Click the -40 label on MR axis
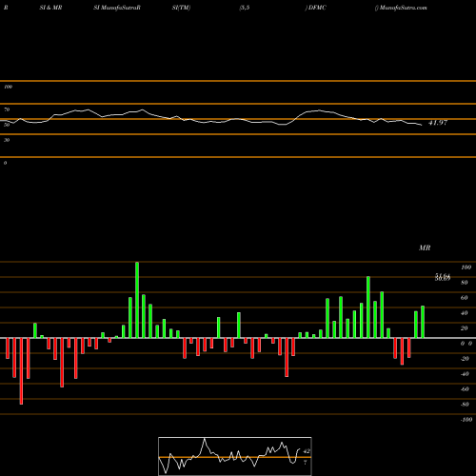The height and width of the screenshot is (476, 476). pyautogui.click(x=465, y=374)
